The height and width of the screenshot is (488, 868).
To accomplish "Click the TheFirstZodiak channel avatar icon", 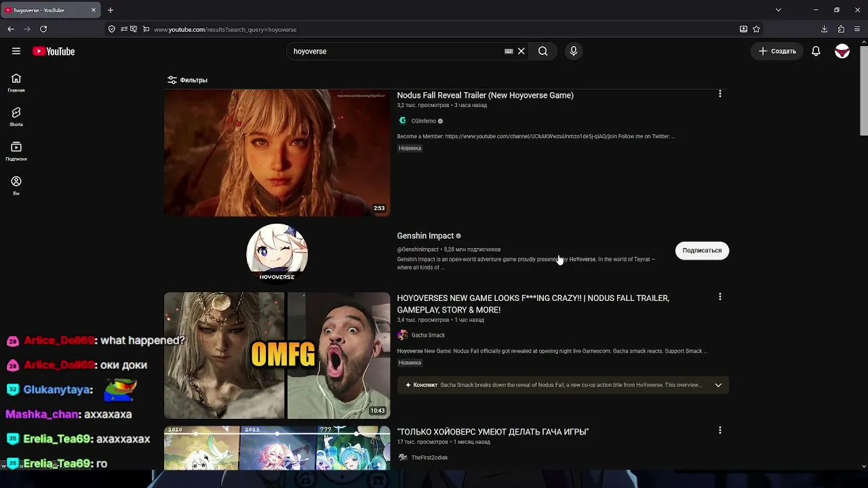I will [x=402, y=458].
